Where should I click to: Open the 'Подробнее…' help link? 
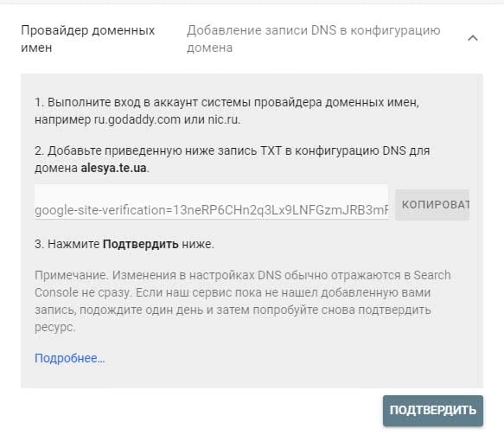tap(70, 358)
